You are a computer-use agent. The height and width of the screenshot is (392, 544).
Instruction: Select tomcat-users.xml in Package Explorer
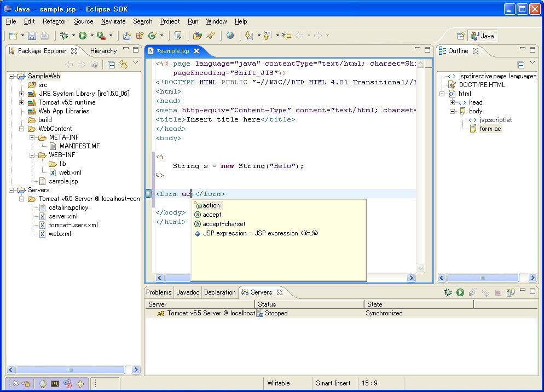(73, 225)
